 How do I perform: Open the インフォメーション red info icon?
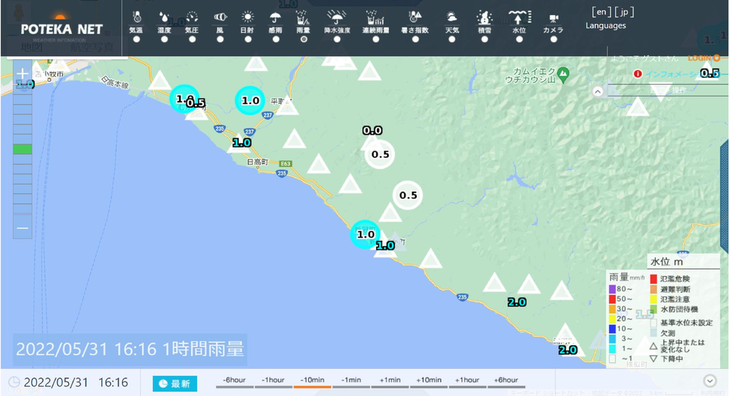[638, 74]
